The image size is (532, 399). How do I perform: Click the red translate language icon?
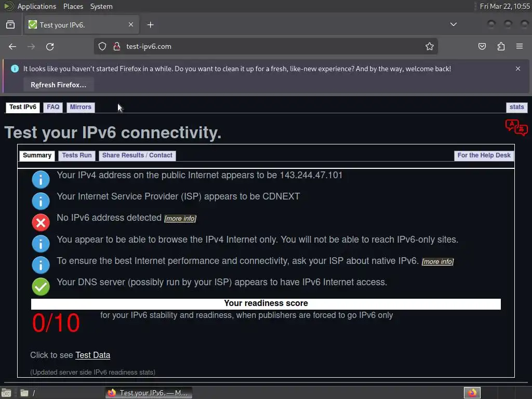[x=516, y=128]
